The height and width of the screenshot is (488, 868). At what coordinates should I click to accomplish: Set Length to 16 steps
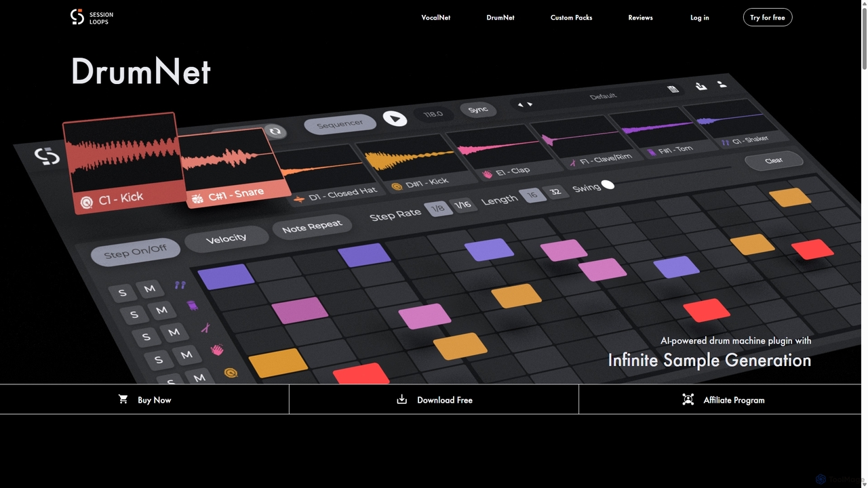[532, 195]
